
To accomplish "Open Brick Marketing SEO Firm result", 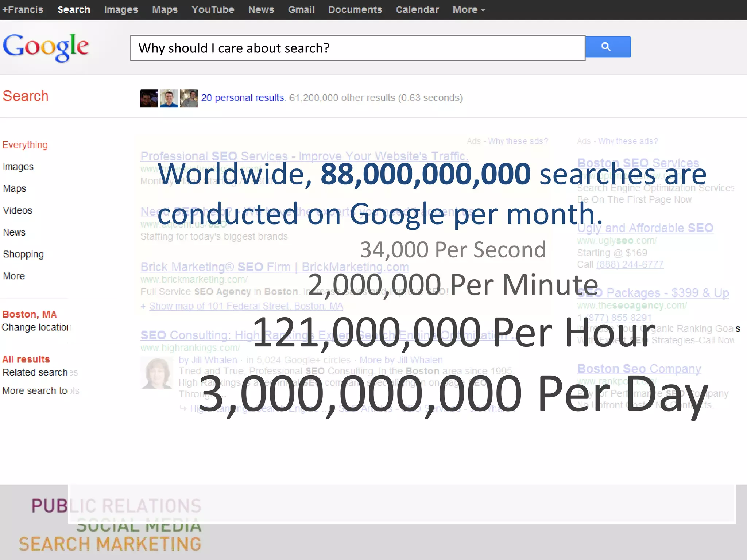I will [x=275, y=267].
